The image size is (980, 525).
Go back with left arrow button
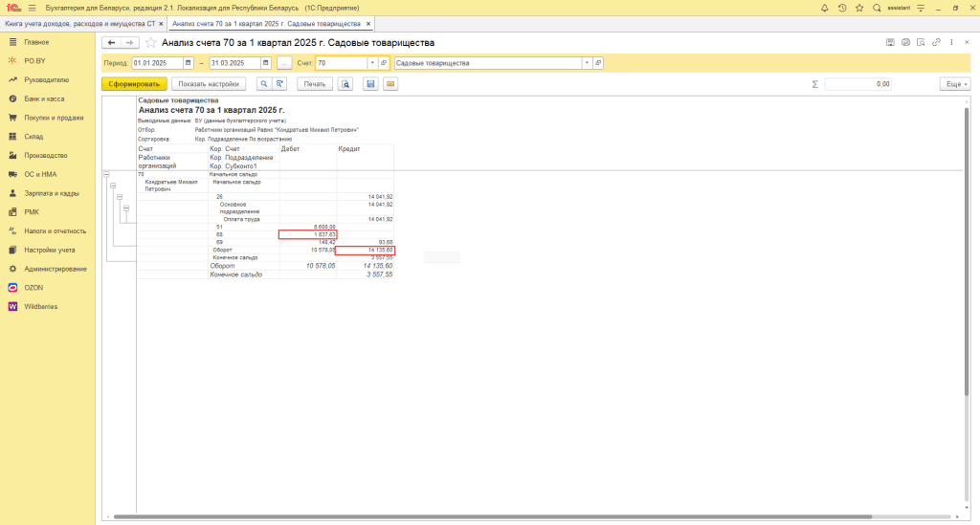pos(111,42)
